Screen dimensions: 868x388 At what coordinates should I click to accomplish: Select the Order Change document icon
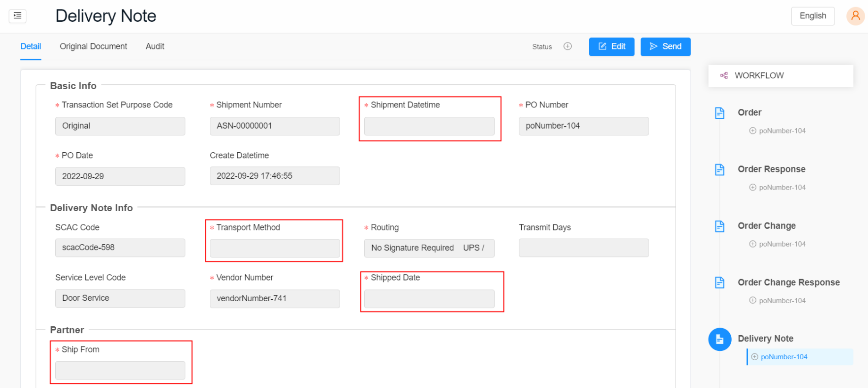click(719, 226)
